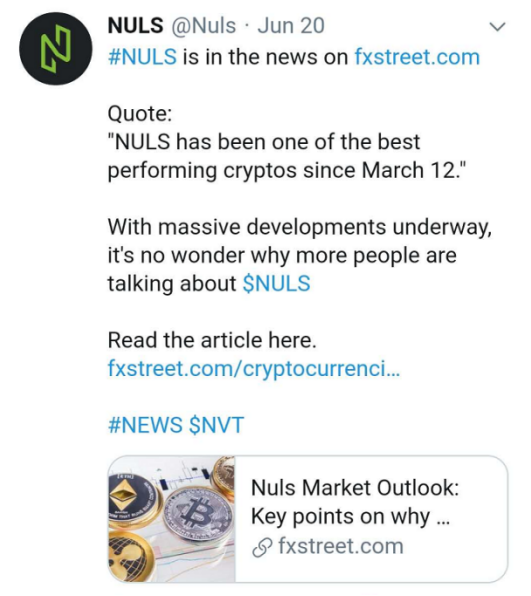Click the Bitcoin coin in preview image
Screen dimensions: 531x596
coord(198,514)
